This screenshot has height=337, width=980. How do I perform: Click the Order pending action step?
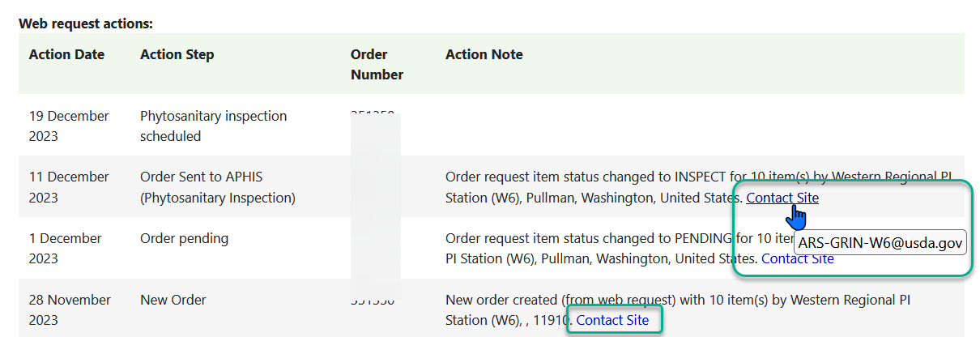[x=185, y=239]
